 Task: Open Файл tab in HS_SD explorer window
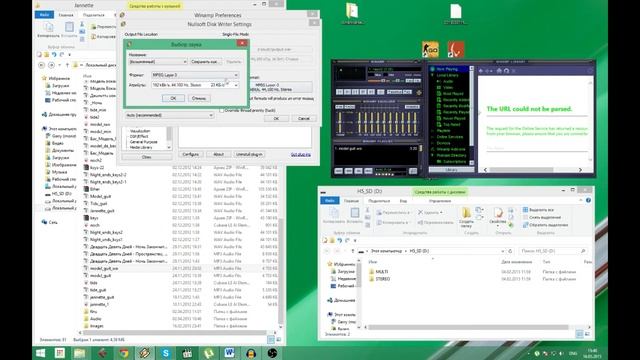(330, 200)
